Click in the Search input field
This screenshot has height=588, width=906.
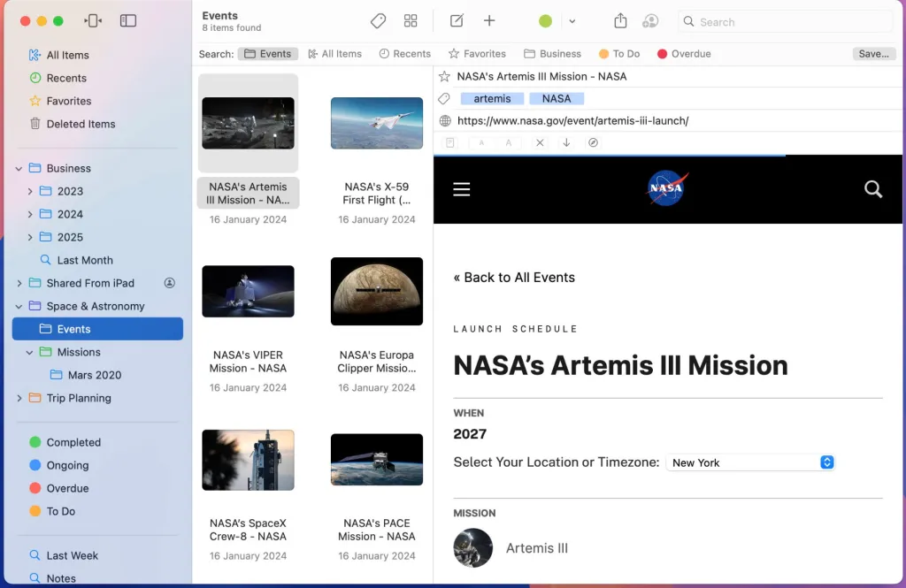(x=786, y=22)
